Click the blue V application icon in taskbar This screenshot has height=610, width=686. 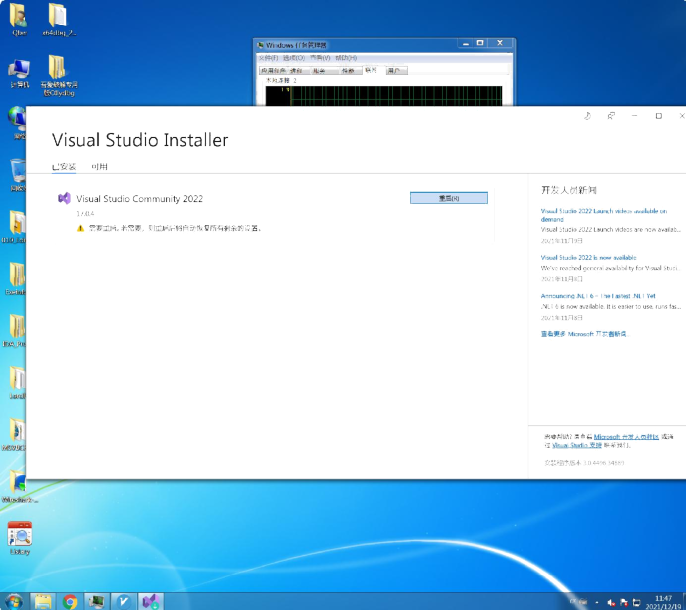(x=124, y=601)
